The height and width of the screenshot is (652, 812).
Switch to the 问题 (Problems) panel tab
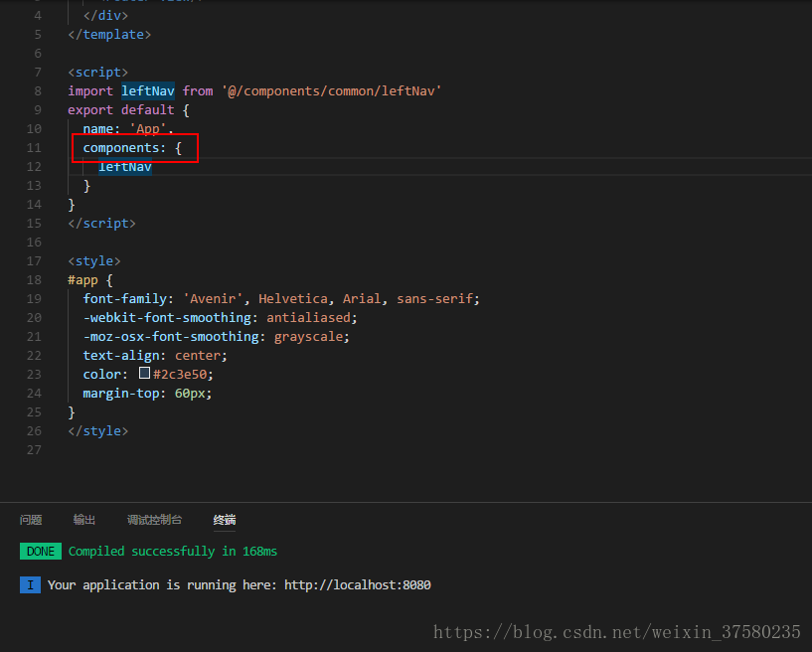pyautogui.click(x=31, y=520)
